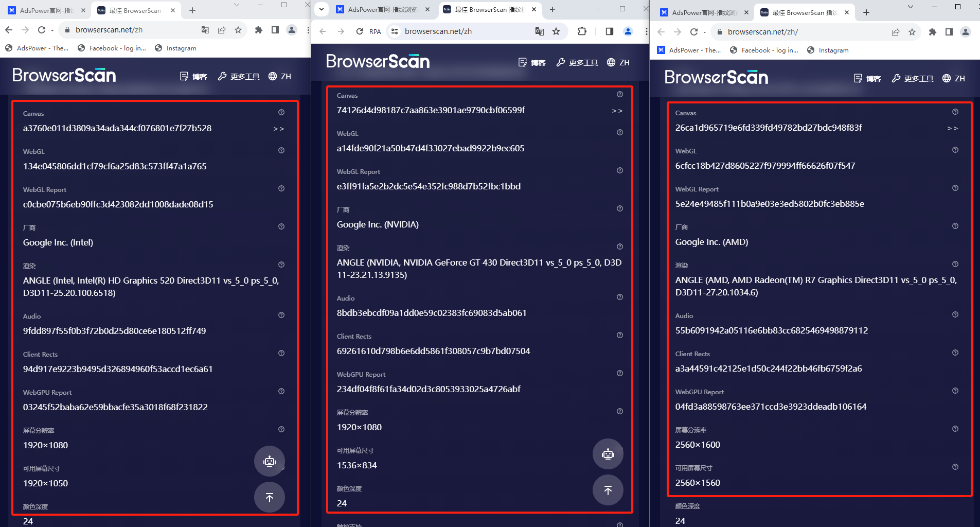Screen dimensions: 980x527
Task: Click help icon next to Canvas in left window
Action: click(281, 112)
